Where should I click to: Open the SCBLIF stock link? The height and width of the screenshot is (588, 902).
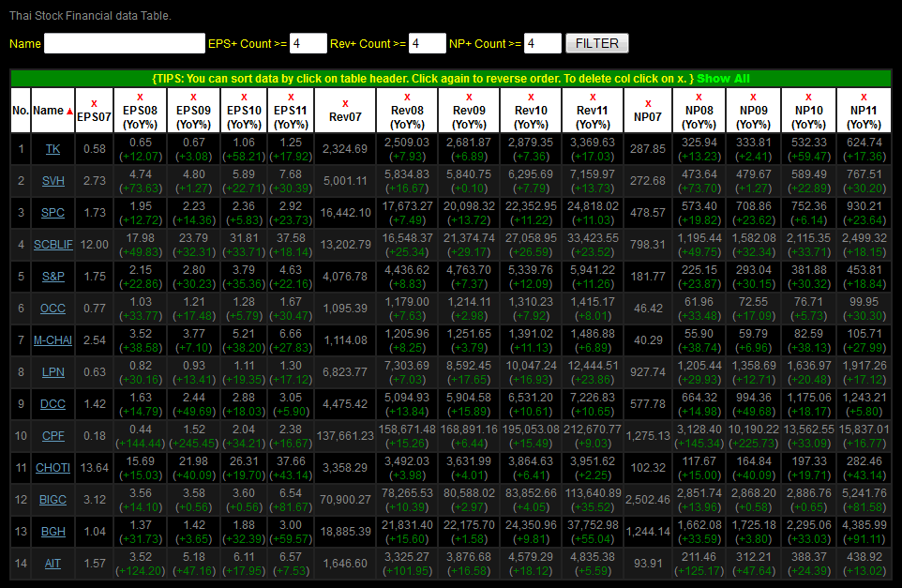(x=53, y=245)
